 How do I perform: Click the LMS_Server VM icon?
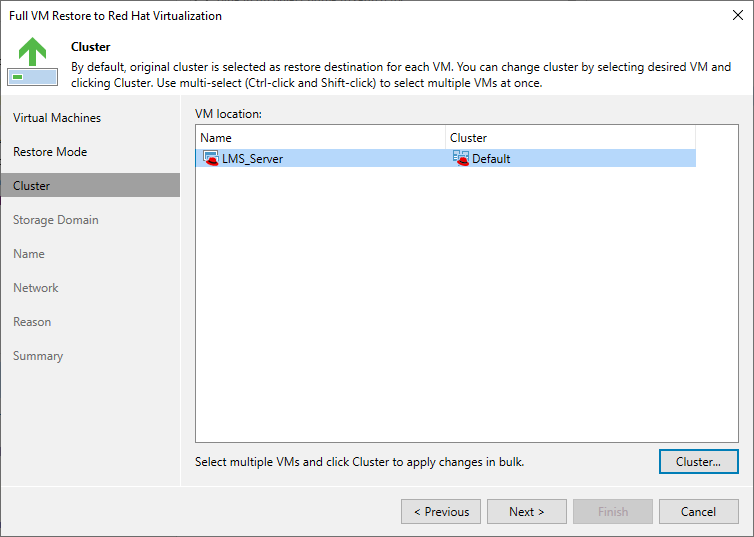coord(210,158)
